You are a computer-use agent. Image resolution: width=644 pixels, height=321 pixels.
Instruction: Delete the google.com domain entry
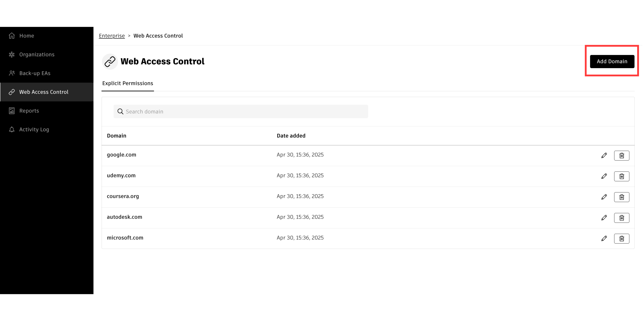pos(621,156)
